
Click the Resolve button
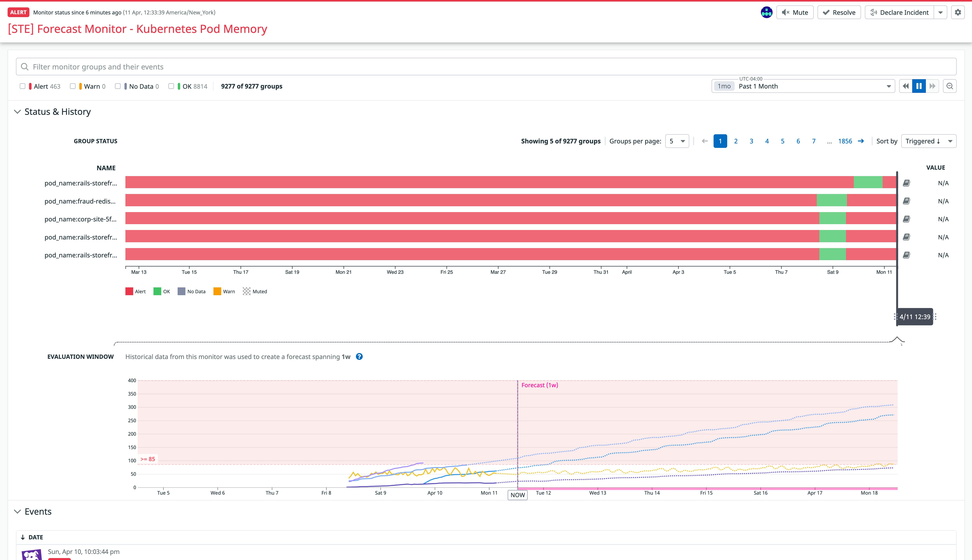[x=839, y=12]
